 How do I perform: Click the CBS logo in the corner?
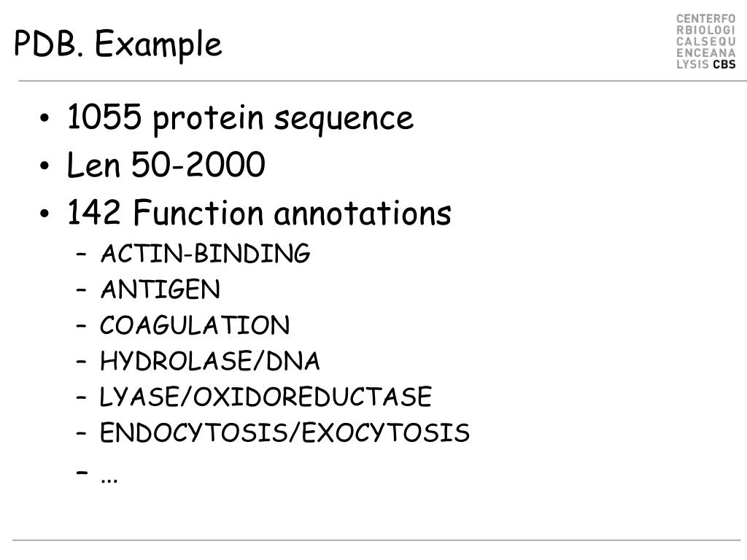705,42
